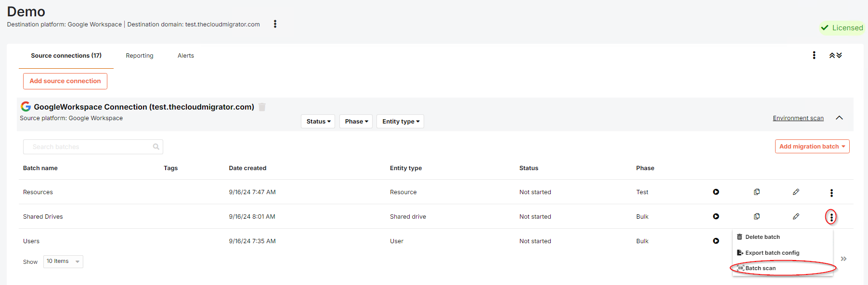868x285 pixels.
Task: Click Not started status in Resources row
Action: [535, 192]
